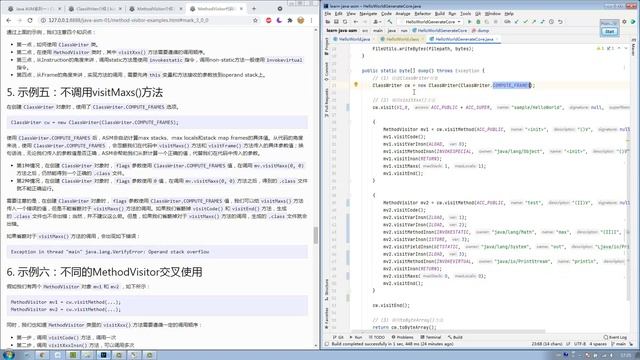Open IntelliJ File menu
Viewport: 640px width, 360px height.
coord(328,13)
